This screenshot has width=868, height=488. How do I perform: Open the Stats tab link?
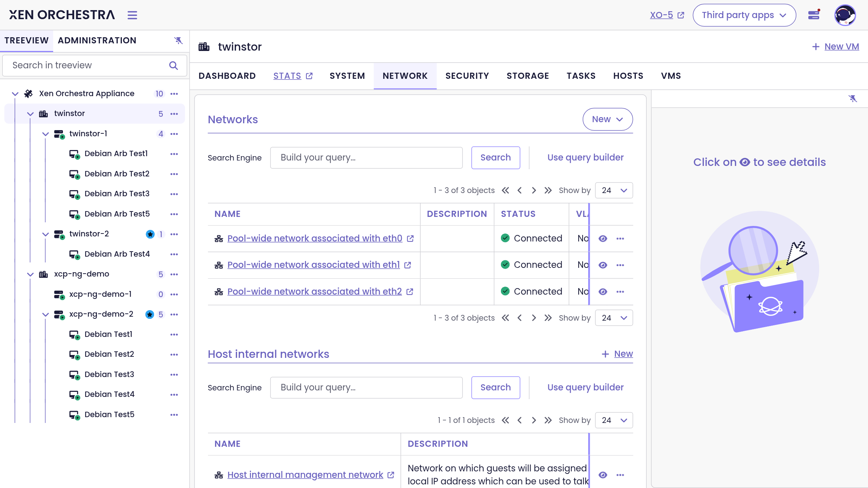[x=293, y=76]
